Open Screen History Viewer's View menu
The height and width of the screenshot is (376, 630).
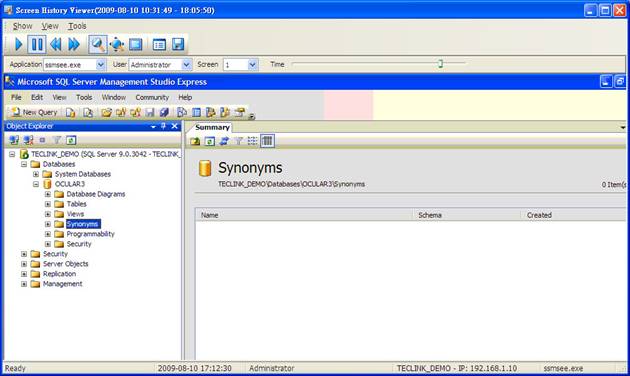50,26
